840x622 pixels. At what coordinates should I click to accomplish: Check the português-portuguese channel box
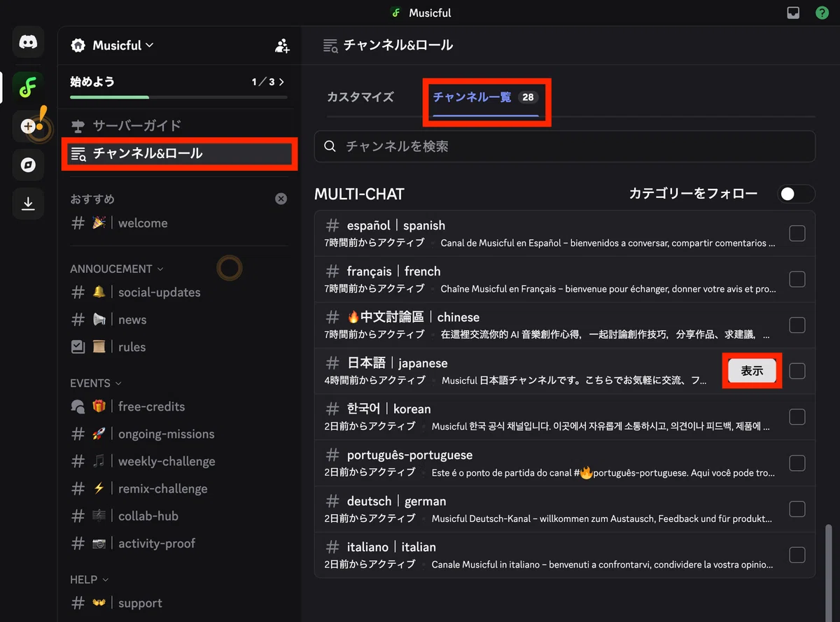(797, 463)
